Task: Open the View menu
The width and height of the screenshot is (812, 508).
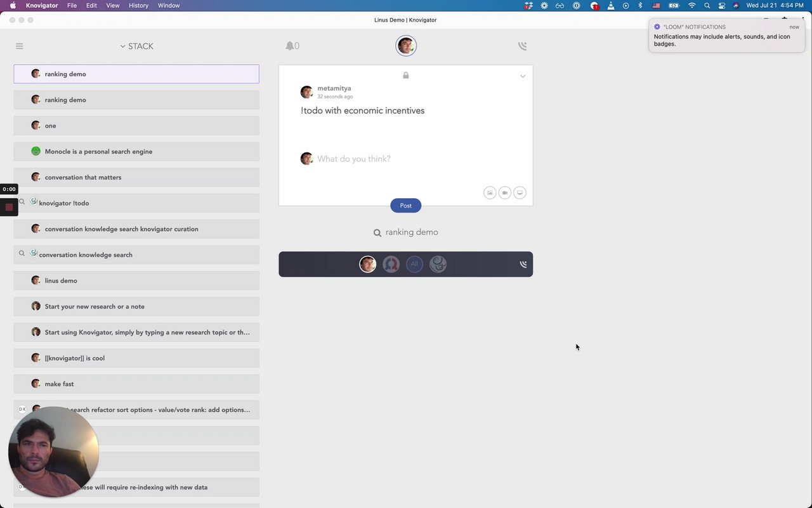Action: [x=113, y=5]
